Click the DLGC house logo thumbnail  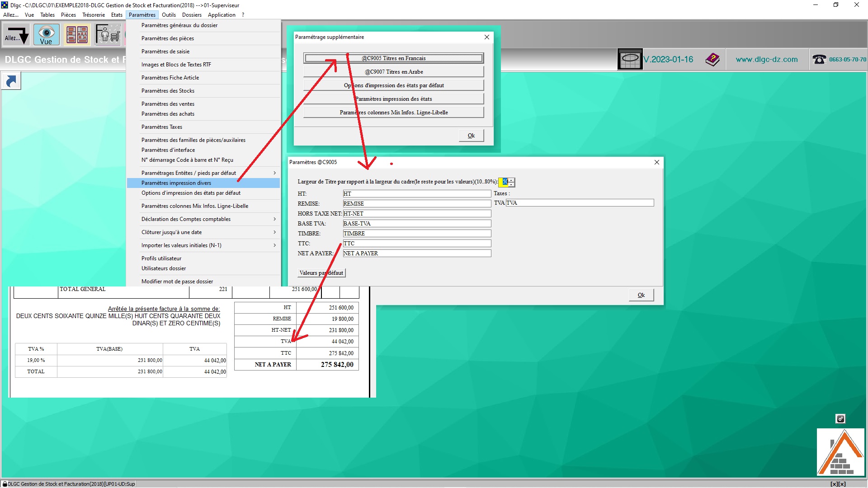(841, 452)
